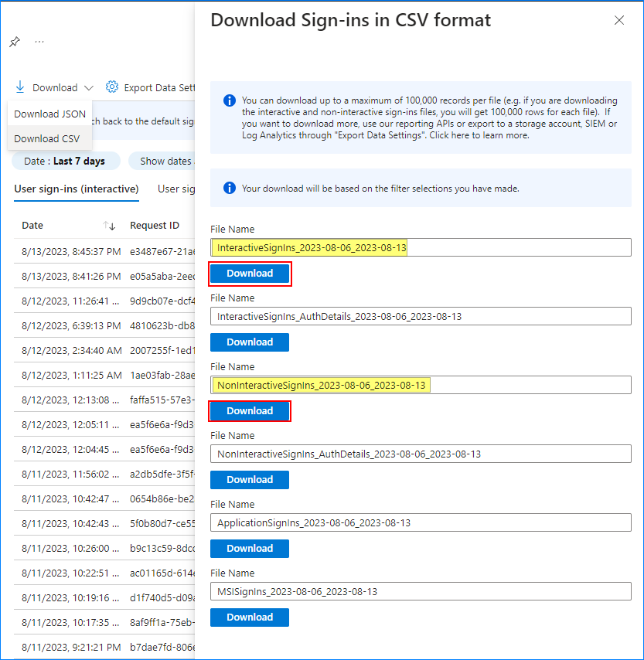Click request ID e05a5aba-2ee
Image resolution: width=644 pixels, height=660 pixels.
click(162, 277)
